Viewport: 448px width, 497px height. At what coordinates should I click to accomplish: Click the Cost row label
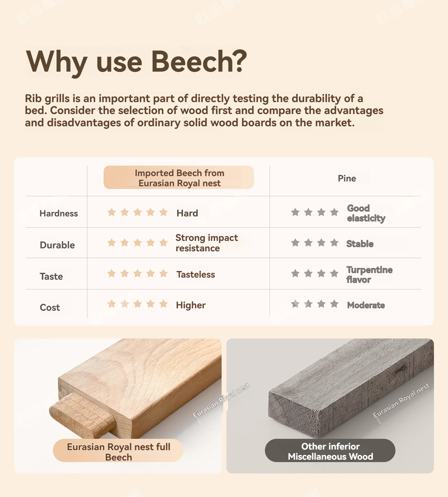(50, 307)
